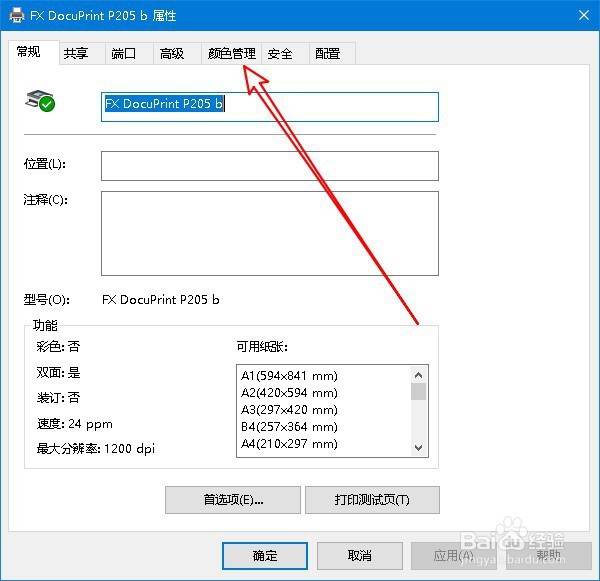Click the 速度: 24 ppm text
Viewport: 600px width, 581px height.
pyautogui.click(x=75, y=424)
